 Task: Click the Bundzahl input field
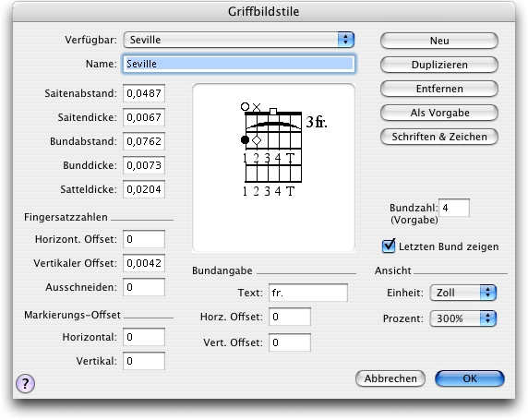[x=454, y=208]
